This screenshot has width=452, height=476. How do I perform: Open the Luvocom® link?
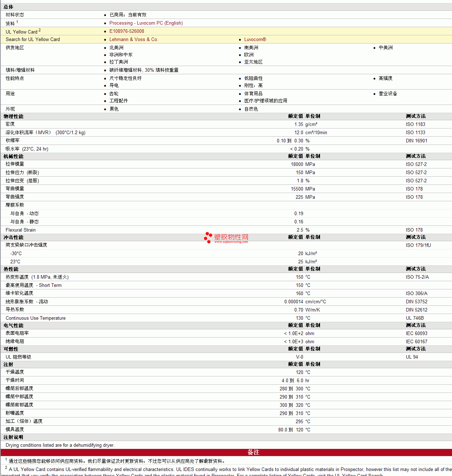click(255, 39)
